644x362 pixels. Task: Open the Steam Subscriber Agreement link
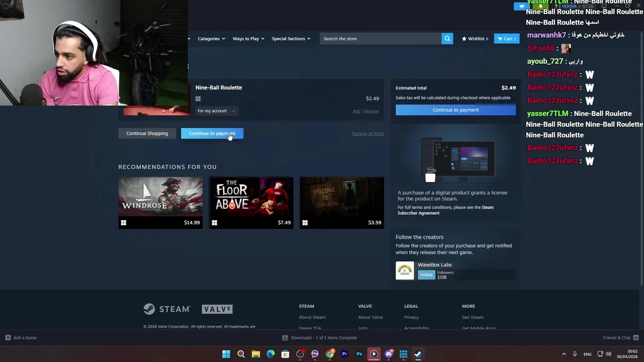(x=445, y=210)
